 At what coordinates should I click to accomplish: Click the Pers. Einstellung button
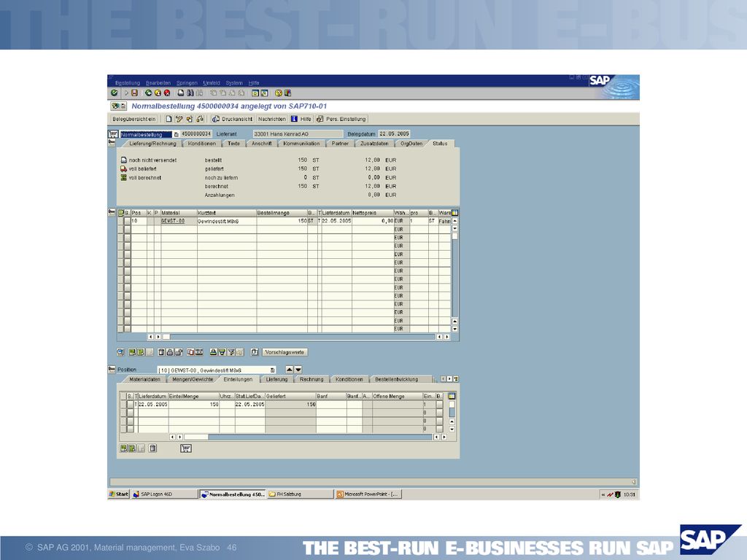coord(341,119)
